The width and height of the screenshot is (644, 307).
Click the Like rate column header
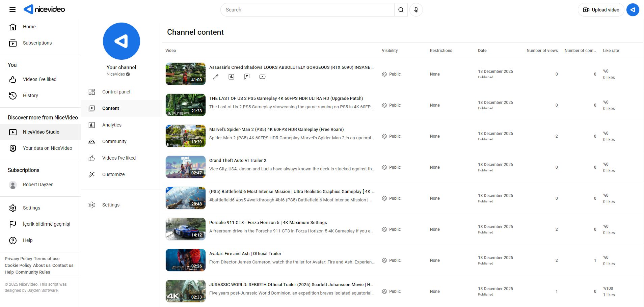(x=611, y=51)
